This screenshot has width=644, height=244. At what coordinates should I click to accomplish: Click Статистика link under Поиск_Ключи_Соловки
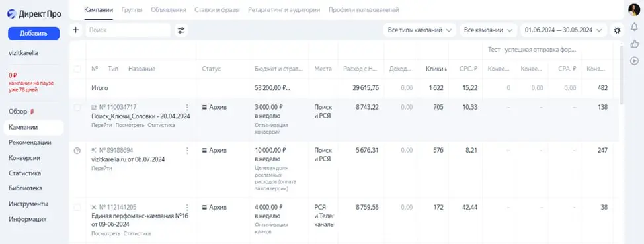tap(161, 125)
